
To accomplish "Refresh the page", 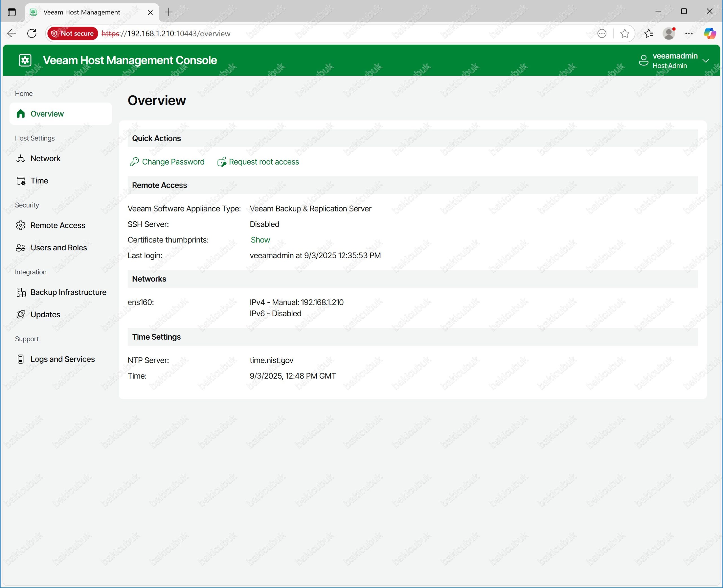I will 32,33.
